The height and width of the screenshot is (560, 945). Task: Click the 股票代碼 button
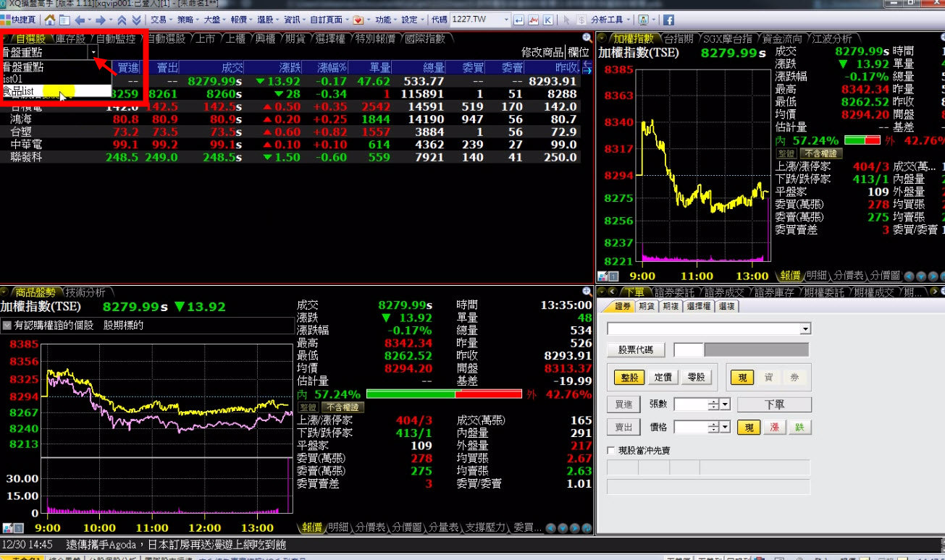pos(635,350)
